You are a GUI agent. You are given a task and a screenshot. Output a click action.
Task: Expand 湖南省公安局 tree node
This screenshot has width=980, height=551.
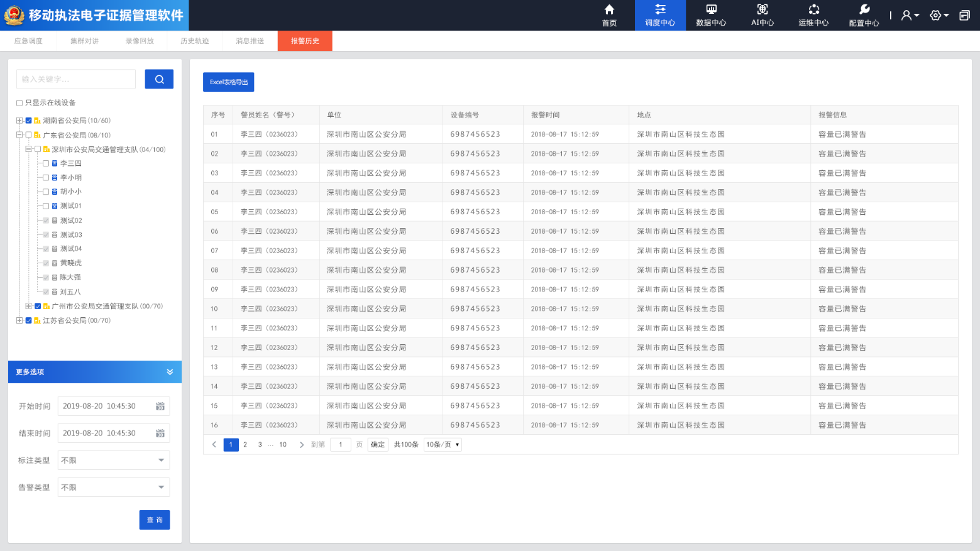point(19,121)
